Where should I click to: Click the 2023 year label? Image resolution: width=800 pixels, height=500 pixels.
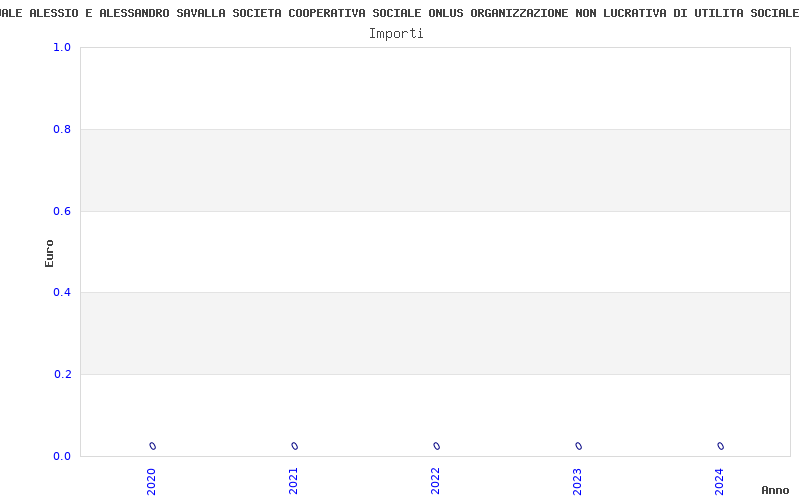577,482
